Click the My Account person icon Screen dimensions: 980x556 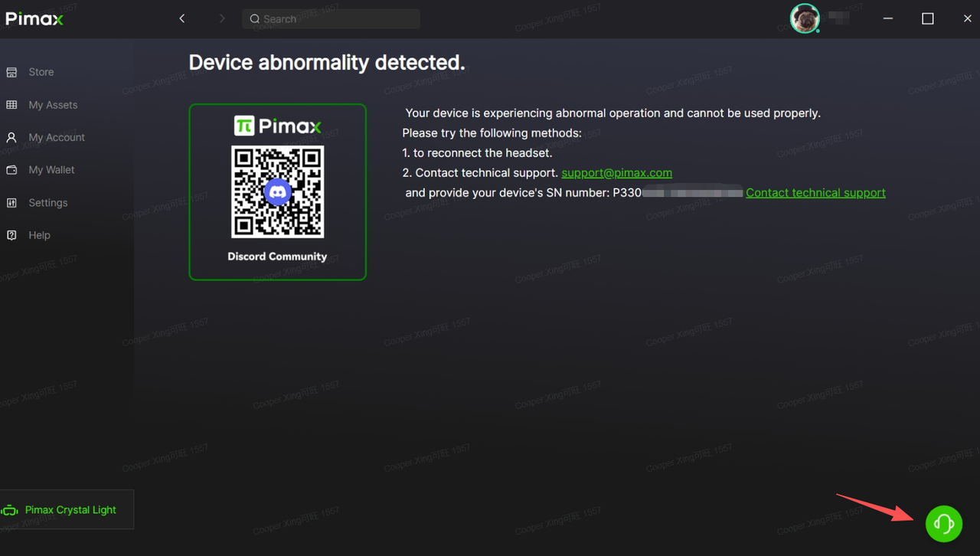coord(11,137)
